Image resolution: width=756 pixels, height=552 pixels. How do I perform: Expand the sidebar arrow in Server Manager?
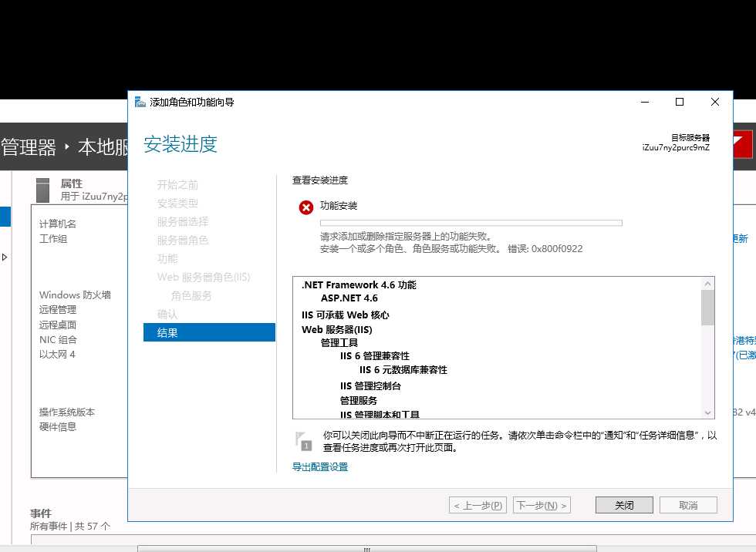coord(5,257)
